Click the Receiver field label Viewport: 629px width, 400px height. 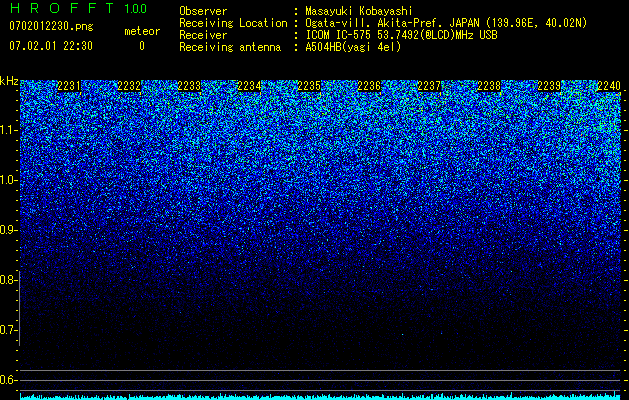tap(203, 35)
